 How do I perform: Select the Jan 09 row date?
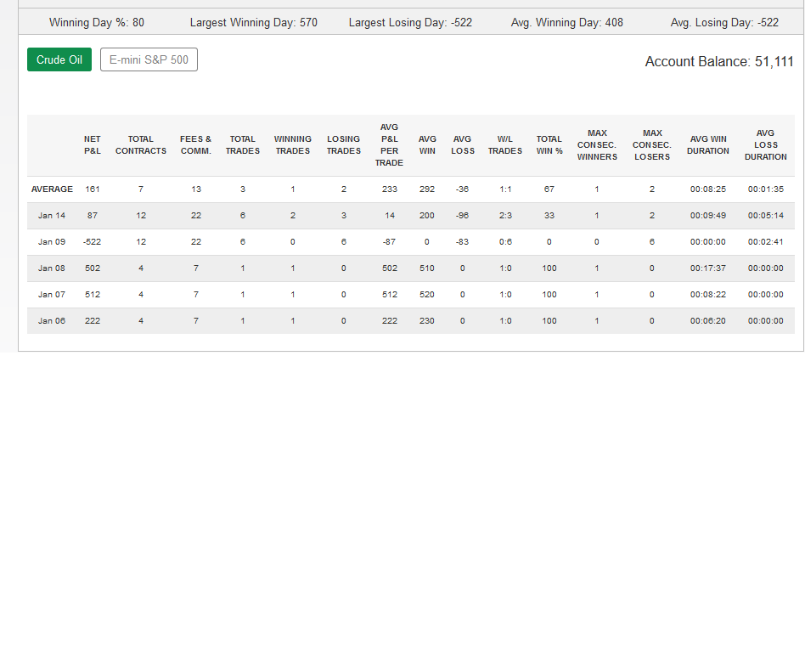52,241
